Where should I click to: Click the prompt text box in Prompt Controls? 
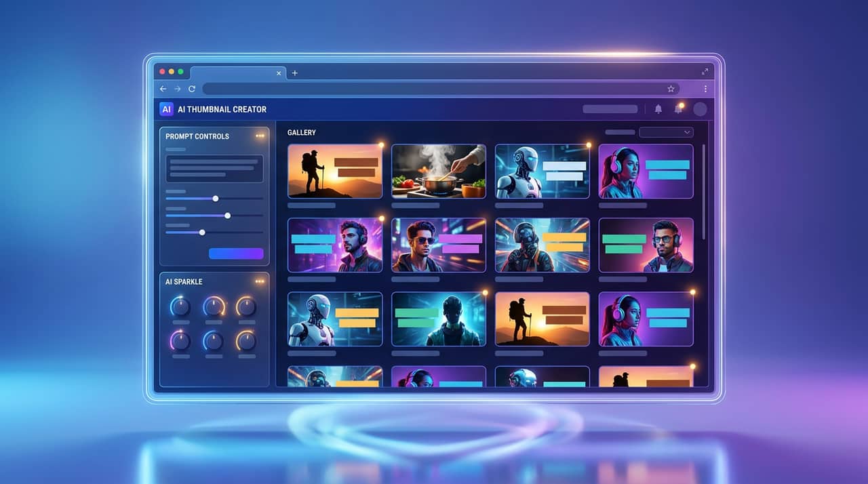pyautogui.click(x=214, y=168)
